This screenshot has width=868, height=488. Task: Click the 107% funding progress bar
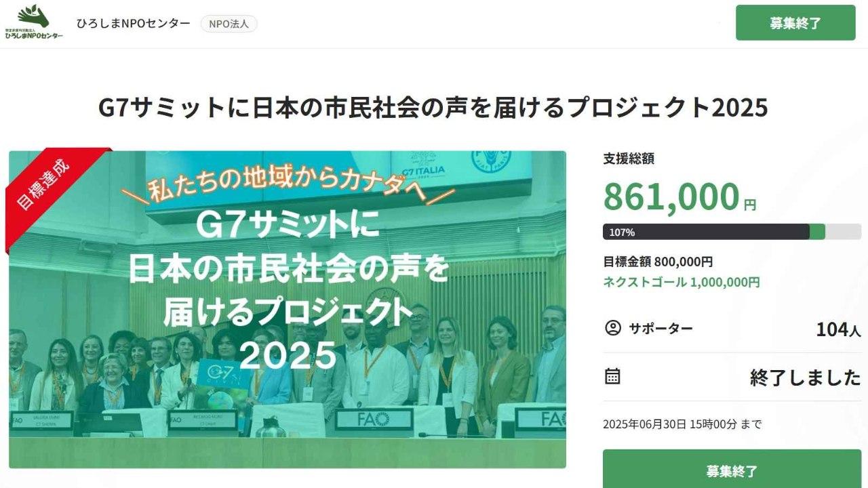[x=731, y=232]
